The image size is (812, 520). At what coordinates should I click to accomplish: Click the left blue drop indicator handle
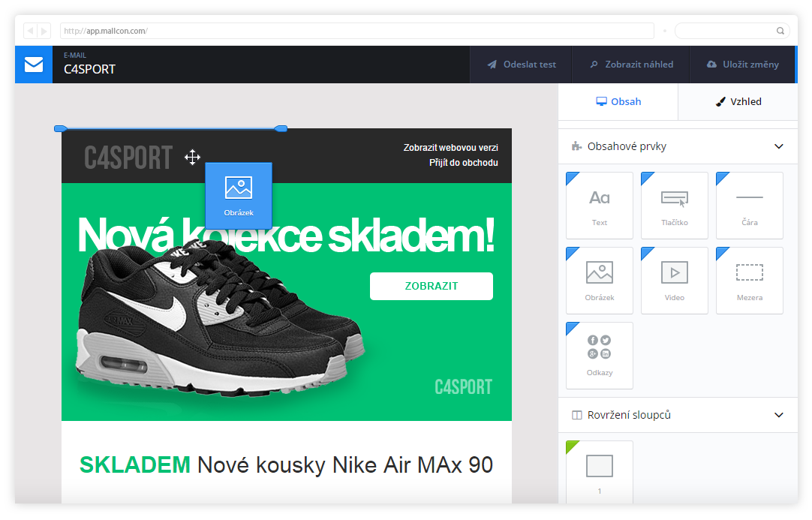(x=61, y=128)
